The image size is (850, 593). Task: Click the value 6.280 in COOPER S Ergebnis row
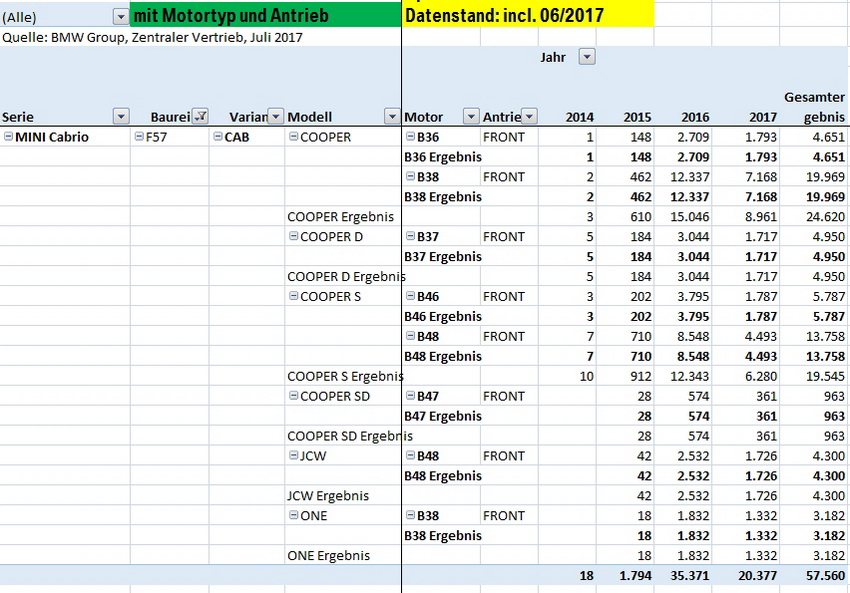(x=761, y=376)
